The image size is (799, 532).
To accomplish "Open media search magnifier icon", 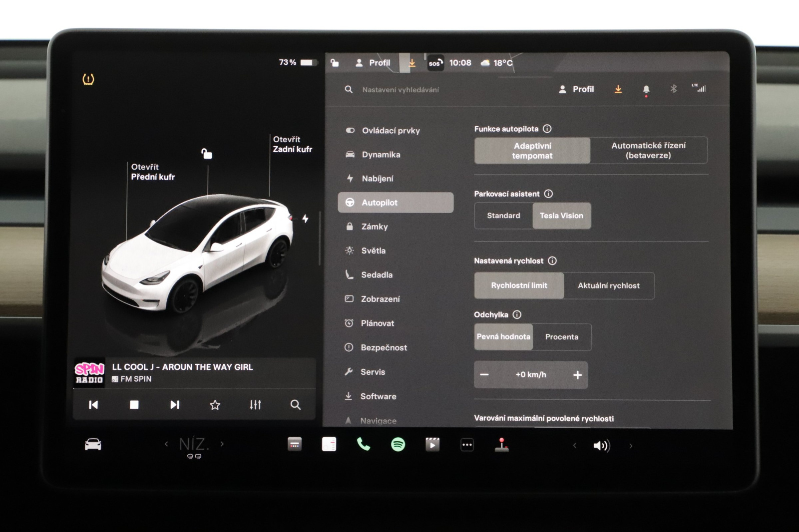I will (x=296, y=405).
